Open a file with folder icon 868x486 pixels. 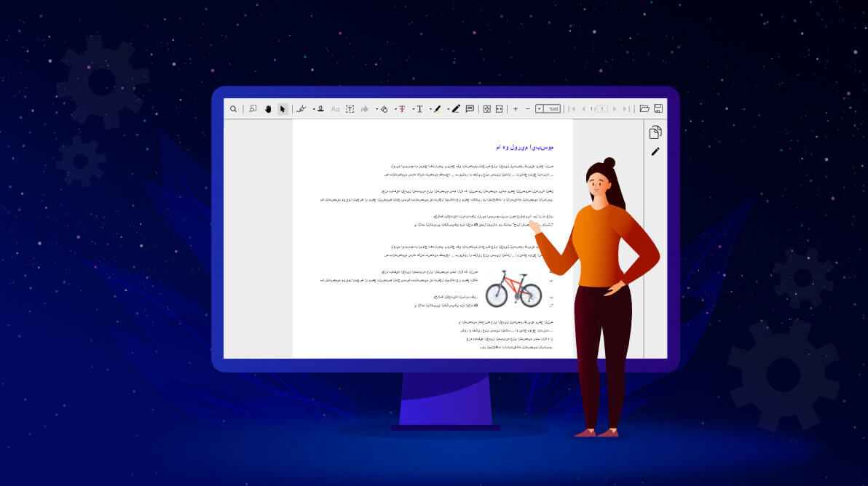[644, 108]
